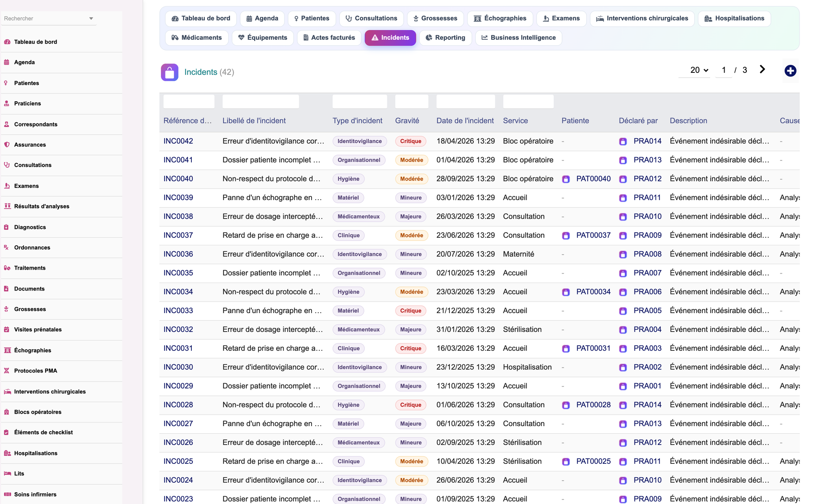
Task: Click Modérée badge in INC0025 row
Action: pyautogui.click(x=411, y=461)
